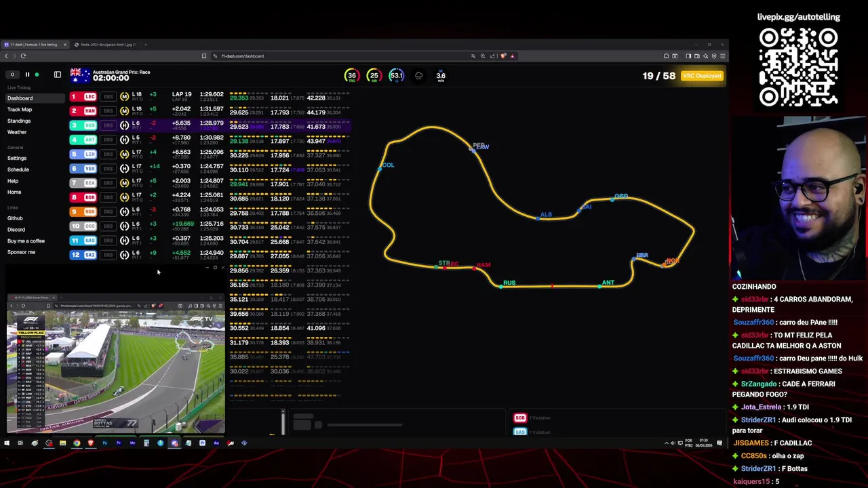Click the BOR violation badge
The height and width of the screenshot is (488, 868).
(x=520, y=418)
